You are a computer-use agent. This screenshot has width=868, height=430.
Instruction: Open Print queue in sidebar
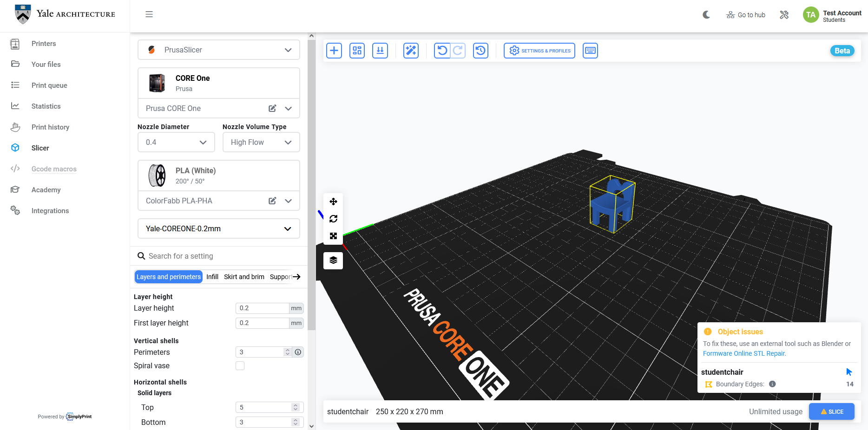coord(49,85)
